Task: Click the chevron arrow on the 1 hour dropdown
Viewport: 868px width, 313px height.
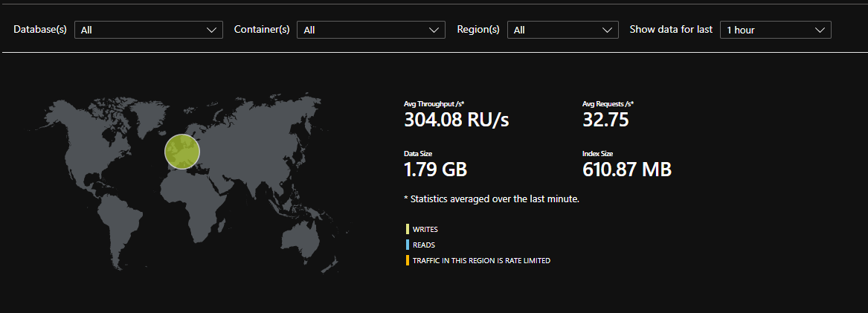Action: pos(819,30)
